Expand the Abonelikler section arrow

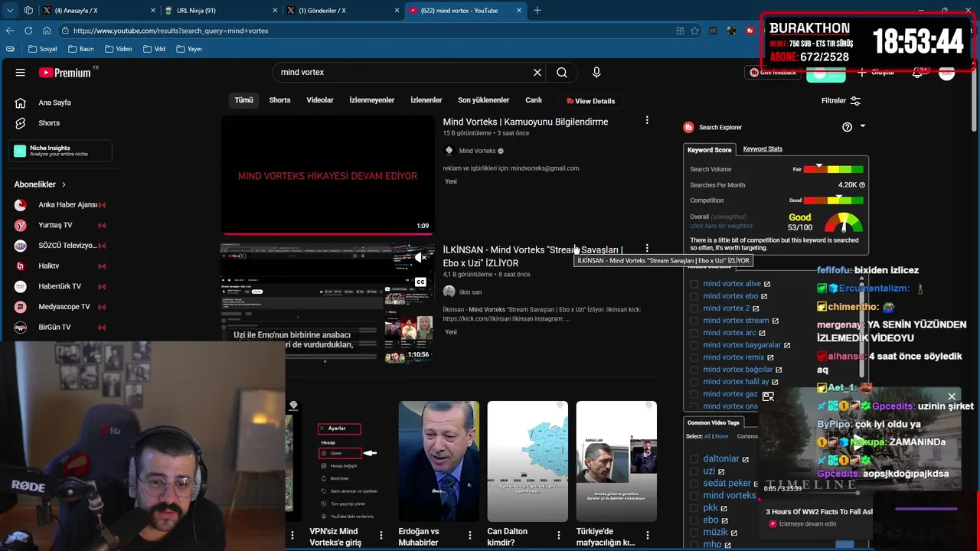pos(64,184)
